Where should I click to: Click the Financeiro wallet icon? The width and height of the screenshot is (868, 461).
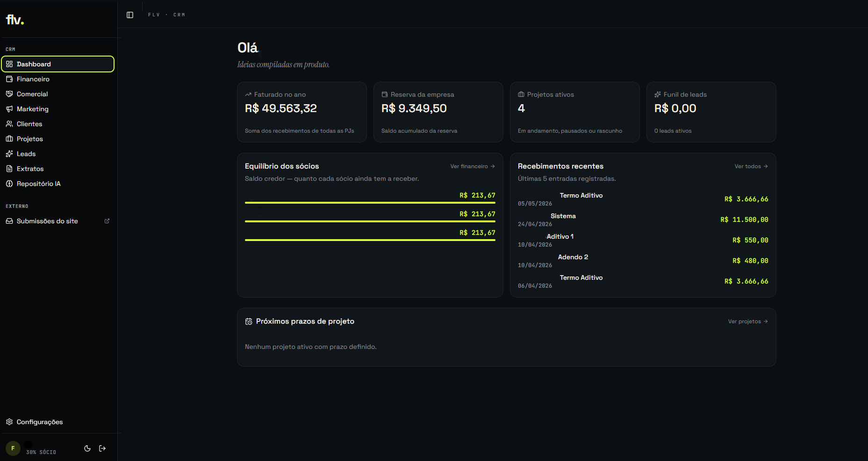(x=9, y=79)
